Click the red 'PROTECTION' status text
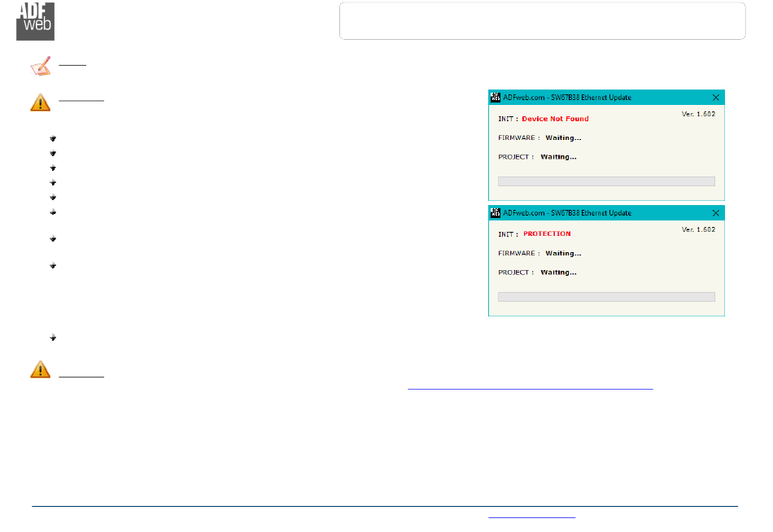This screenshot has width=773, height=532. tap(547, 233)
